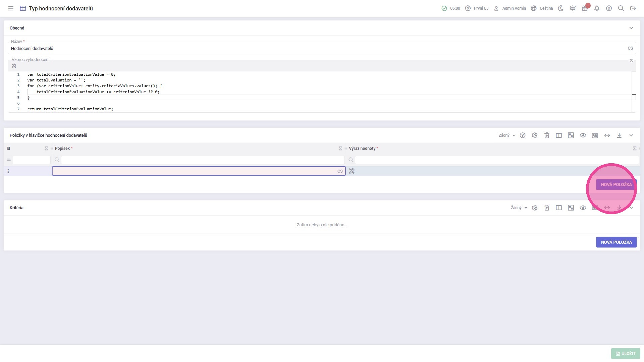Toggle column chooser in Položky table
Image resolution: width=644 pixels, height=362 pixels.
(x=559, y=135)
